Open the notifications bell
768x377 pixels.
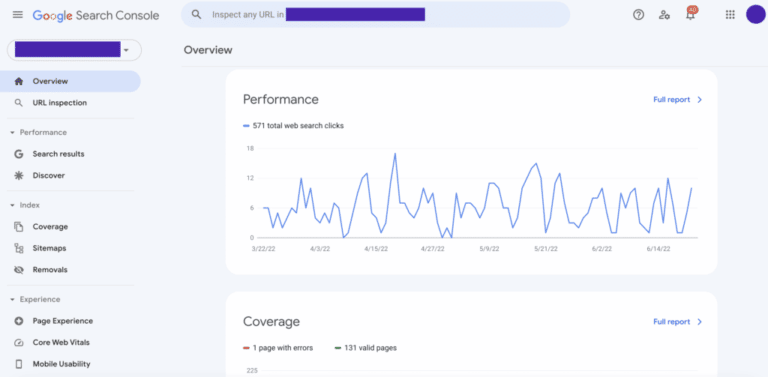(691, 14)
